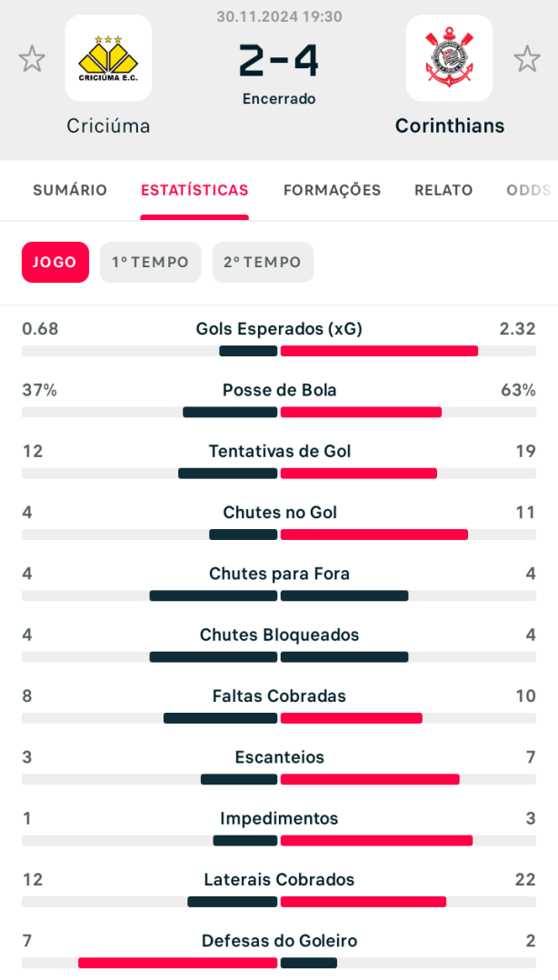
Task: Favorite Criciúma with the left star icon
Action: tap(32, 59)
